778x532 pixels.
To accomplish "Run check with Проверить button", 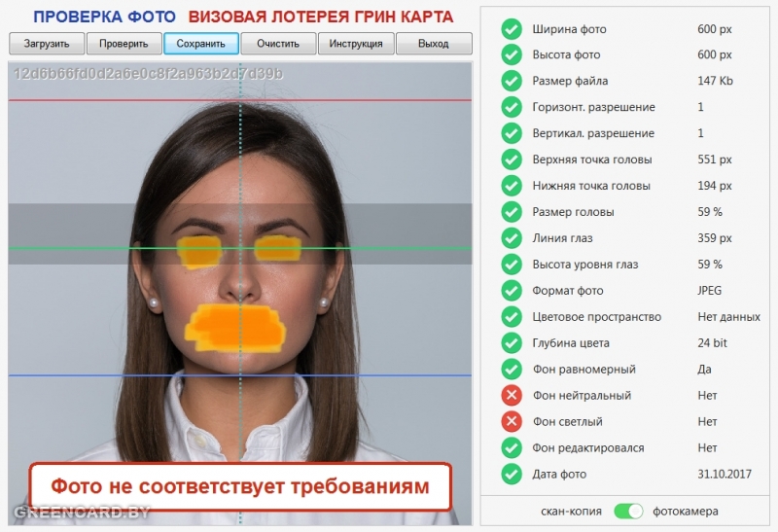I will coord(124,44).
